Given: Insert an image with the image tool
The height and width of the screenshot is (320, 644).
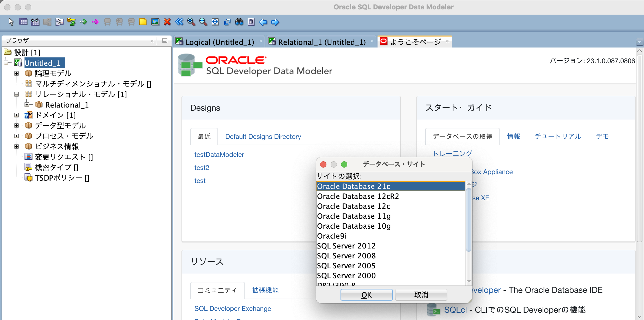Looking at the screenshot, I should pos(155,22).
